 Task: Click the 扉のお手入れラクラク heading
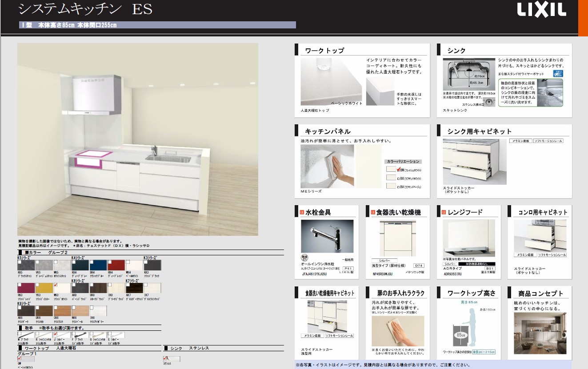(x=401, y=293)
